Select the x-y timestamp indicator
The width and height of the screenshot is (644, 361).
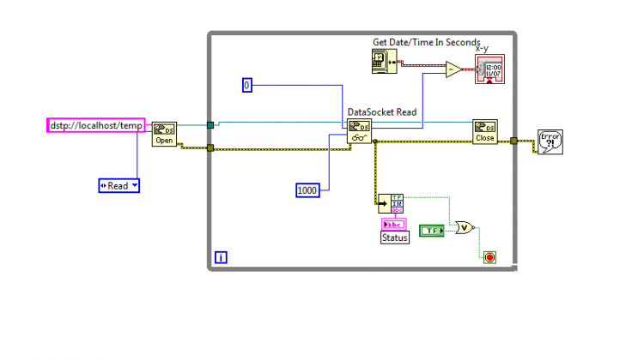490,69
